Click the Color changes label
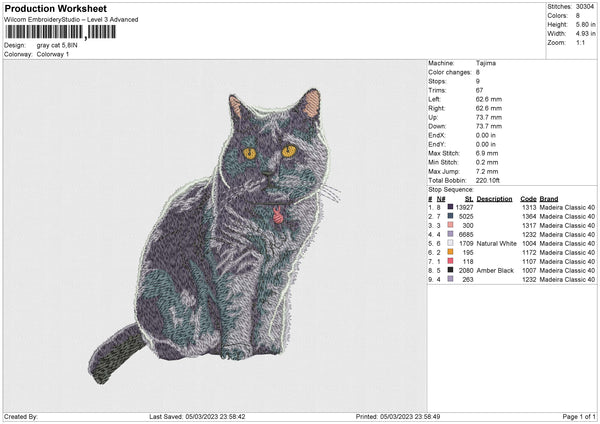This screenshot has height=424, width=600. [x=450, y=72]
